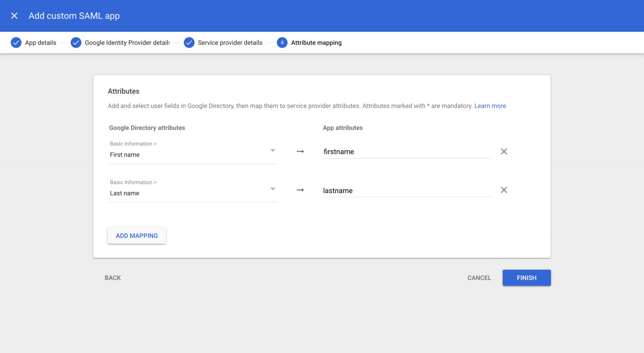This screenshot has height=353, width=644.
Task: Click the App details checkmark icon
Action: [16, 43]
